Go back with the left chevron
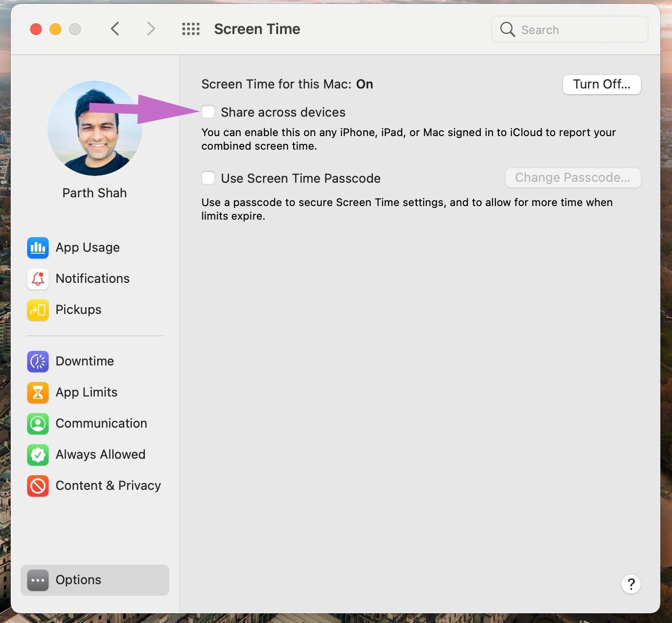Screen dimensions: 672x623 (115, 29)
